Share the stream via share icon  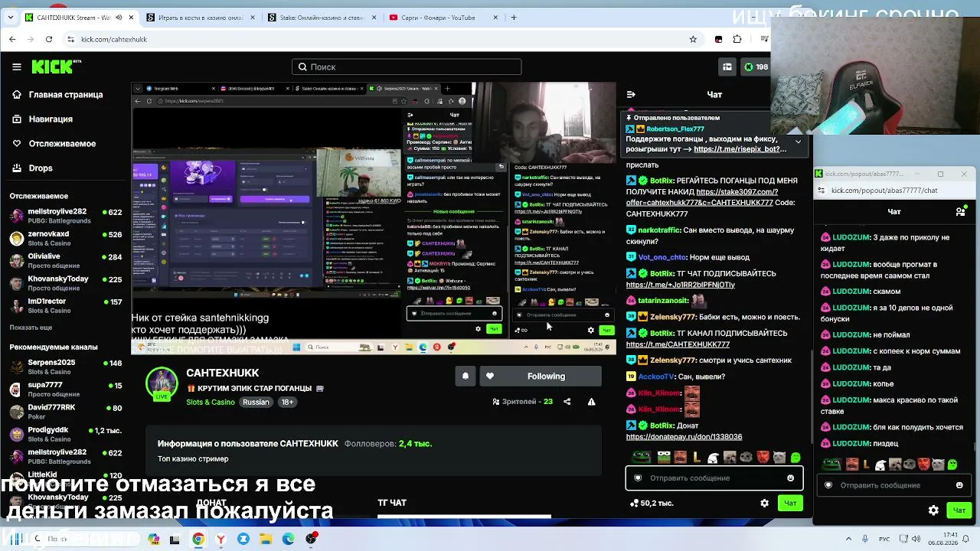567,402
